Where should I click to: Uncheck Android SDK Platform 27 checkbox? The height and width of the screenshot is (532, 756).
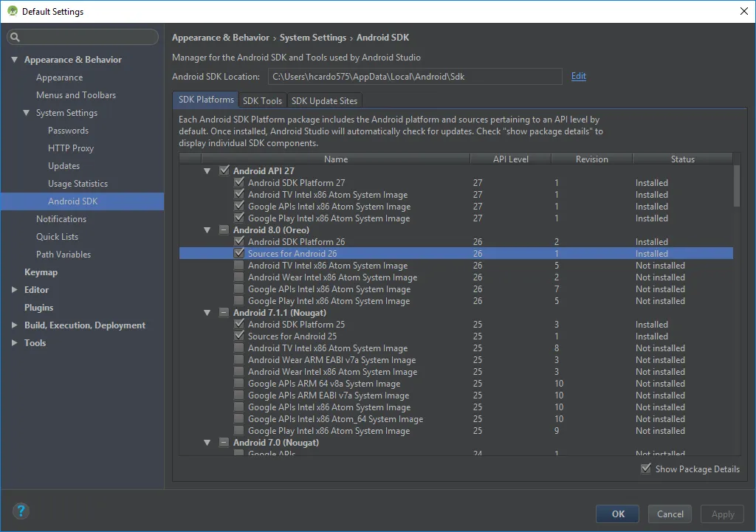[238, 183]
